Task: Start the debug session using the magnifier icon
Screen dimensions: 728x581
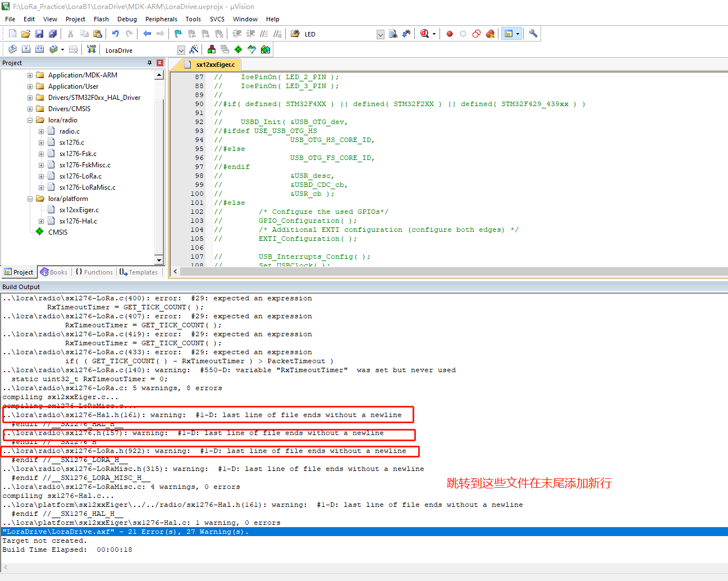Action: (425, 34)
